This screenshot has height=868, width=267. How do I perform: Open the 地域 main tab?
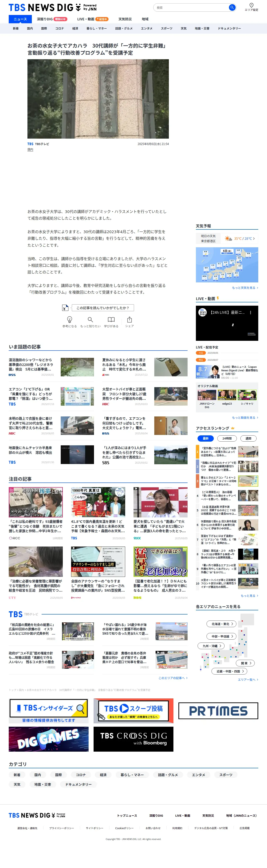[145, 19]
